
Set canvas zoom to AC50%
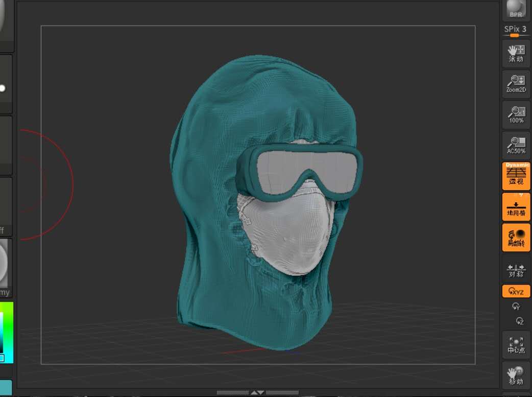coord(516,145)
